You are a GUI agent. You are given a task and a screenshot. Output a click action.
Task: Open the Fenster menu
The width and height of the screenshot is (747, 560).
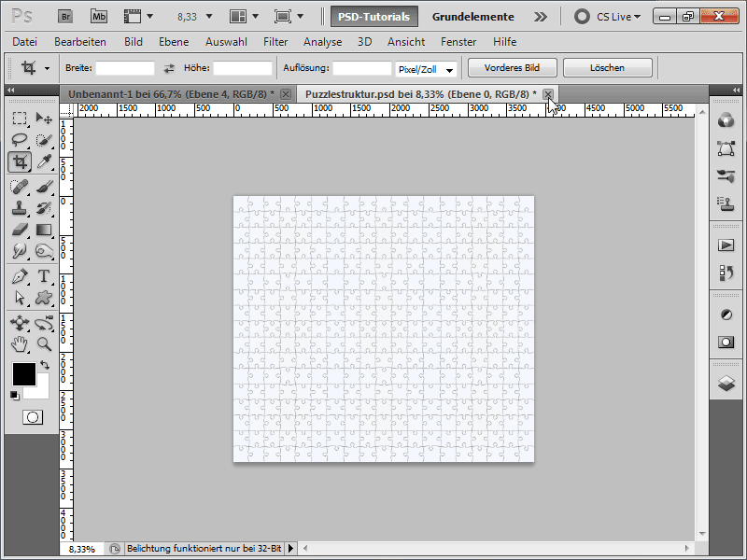458,42
